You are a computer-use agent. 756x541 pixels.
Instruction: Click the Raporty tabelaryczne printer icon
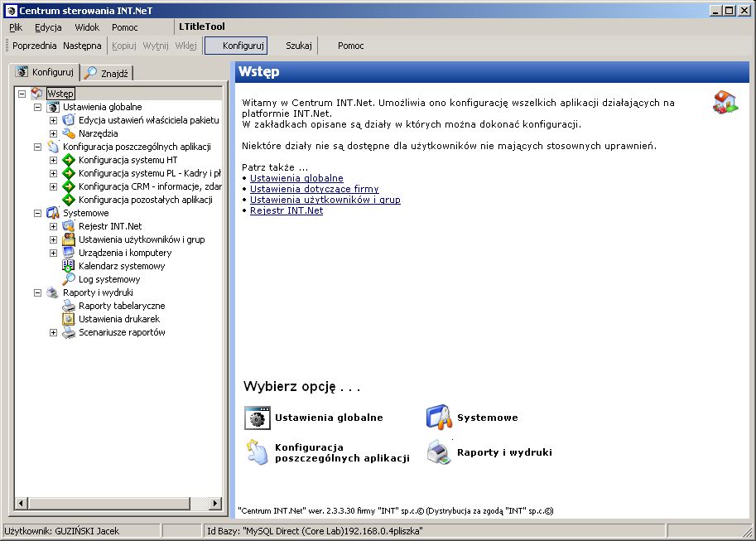[69, 306]
